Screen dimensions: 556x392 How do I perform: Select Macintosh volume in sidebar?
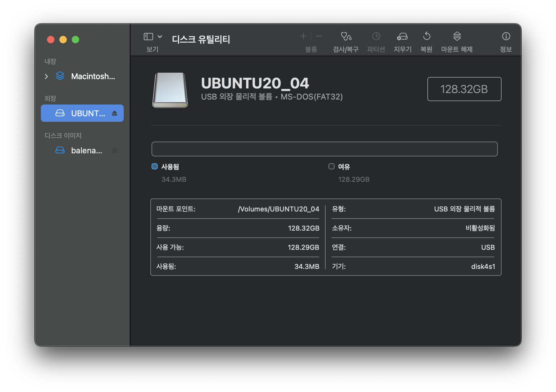pos(82,76)
